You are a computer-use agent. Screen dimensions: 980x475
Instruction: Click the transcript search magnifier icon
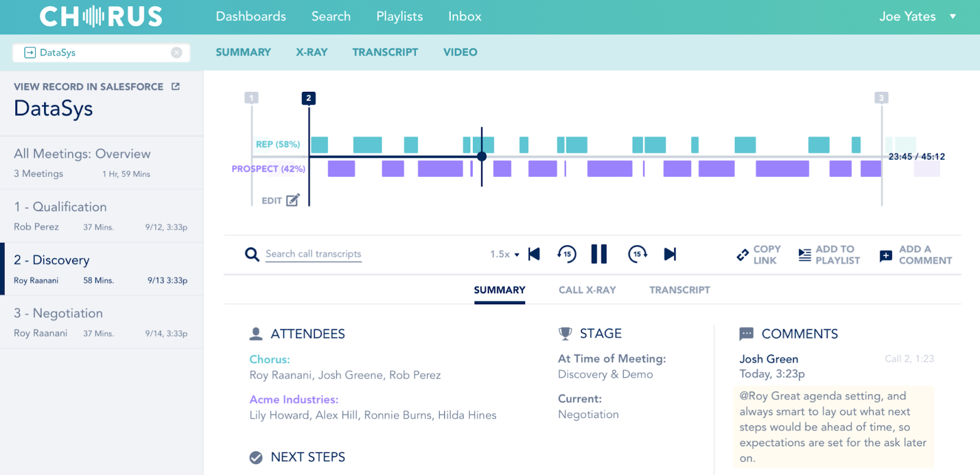[252, 254]
